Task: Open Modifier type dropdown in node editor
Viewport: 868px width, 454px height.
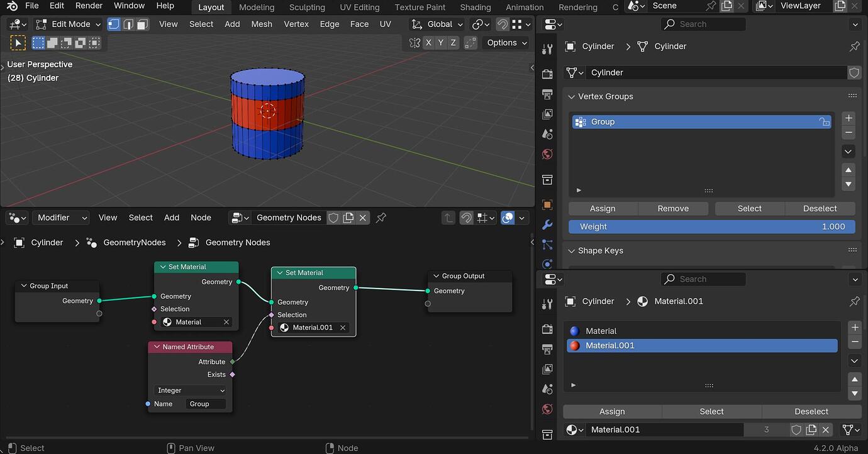Action: point(61,218)
